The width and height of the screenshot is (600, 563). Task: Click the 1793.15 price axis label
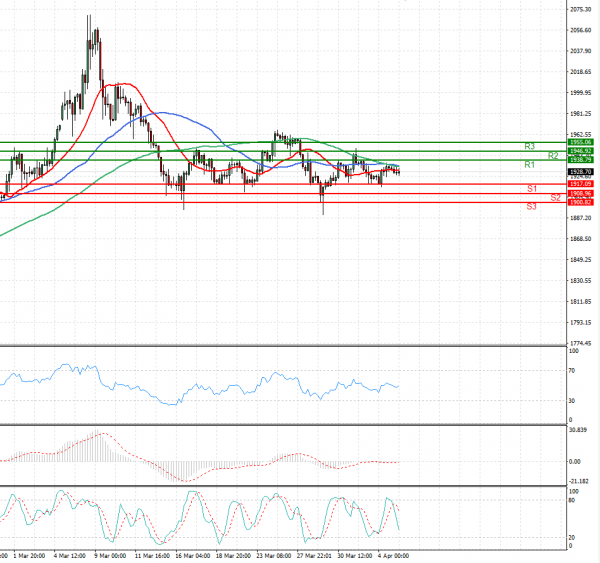coord(580,323)
